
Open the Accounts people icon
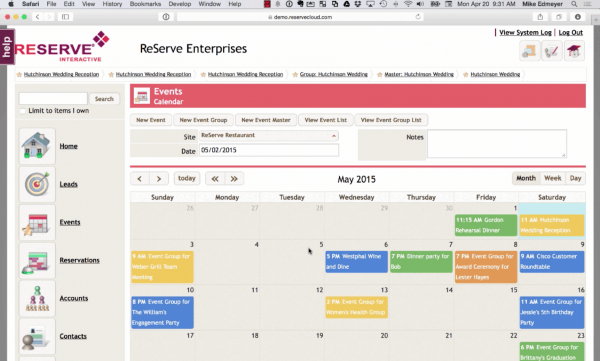coord(37,298)
